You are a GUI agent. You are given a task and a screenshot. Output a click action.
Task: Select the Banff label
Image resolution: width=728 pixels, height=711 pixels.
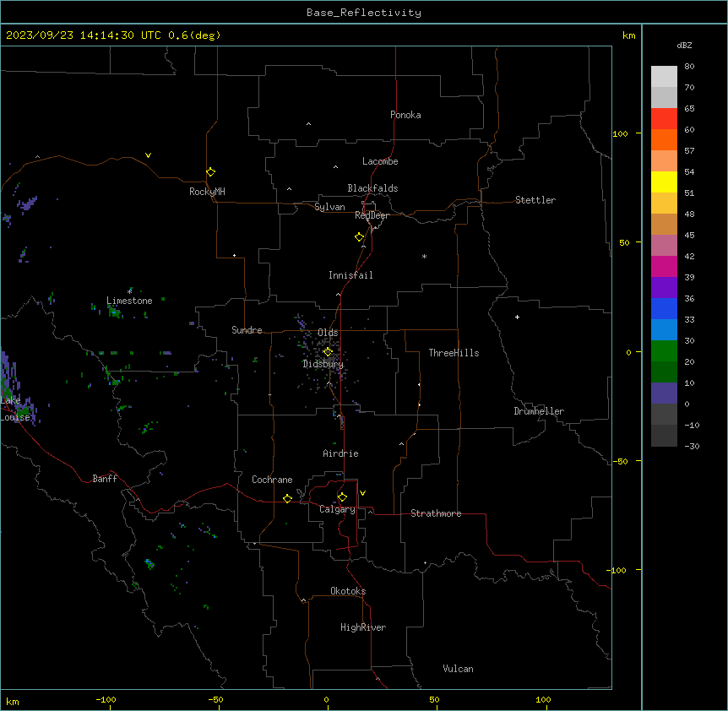tap(105, 479)
